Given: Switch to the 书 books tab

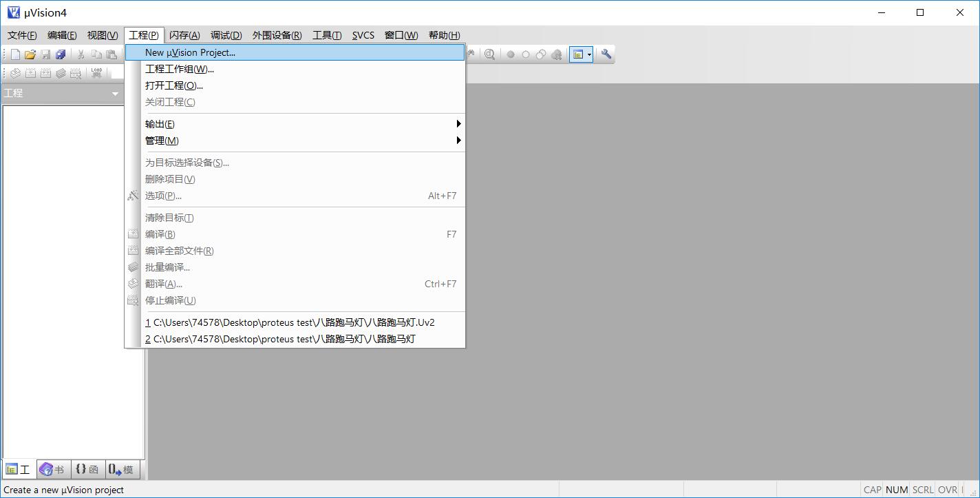Looking at the screenshot, I should click(x=53, y=470).
